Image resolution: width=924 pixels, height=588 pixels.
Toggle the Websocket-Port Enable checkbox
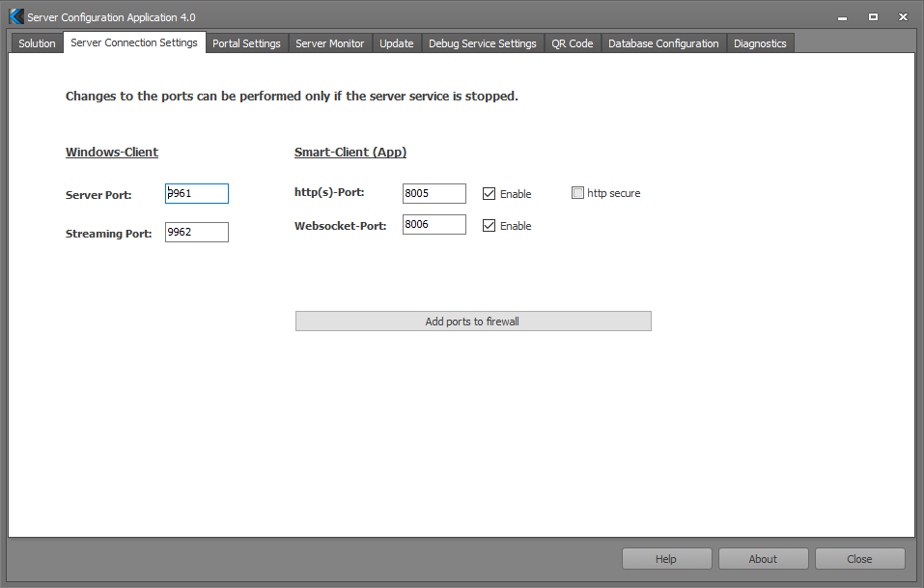point(489,226)
